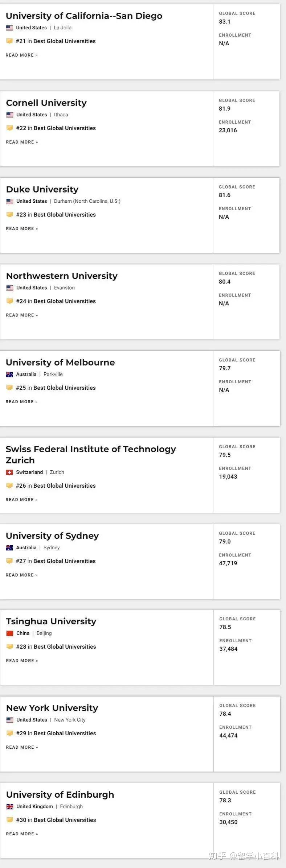Click the gold badge icon next to #21 ranking

(9, 41)
